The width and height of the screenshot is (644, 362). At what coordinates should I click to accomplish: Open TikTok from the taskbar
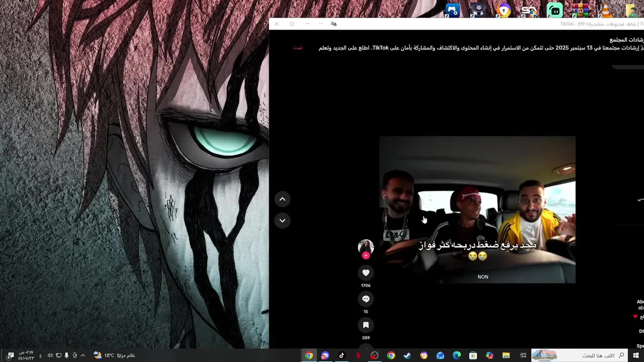[342, 355]
